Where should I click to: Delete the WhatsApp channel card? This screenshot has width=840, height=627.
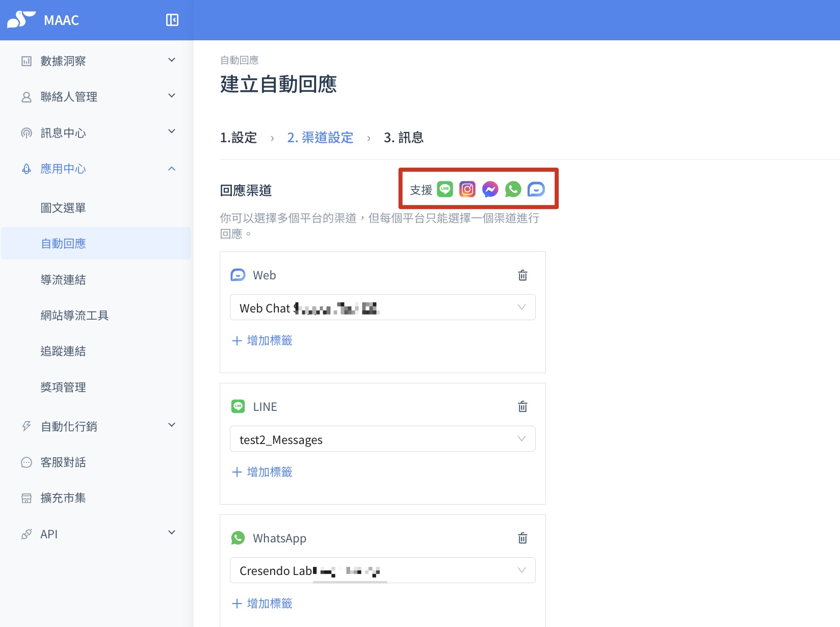pyautogui.click(x=522, y=538)
